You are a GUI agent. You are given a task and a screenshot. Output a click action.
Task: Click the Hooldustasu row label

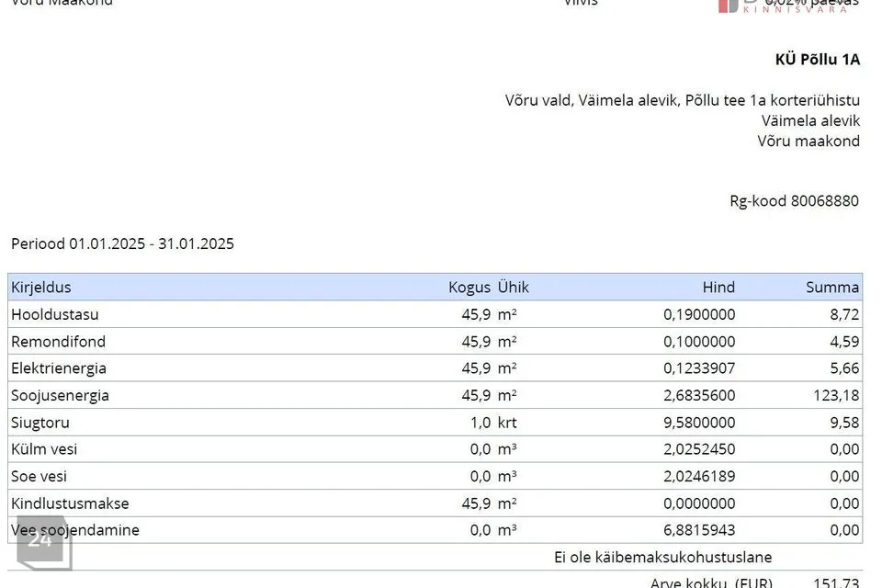tap(55, 314)
